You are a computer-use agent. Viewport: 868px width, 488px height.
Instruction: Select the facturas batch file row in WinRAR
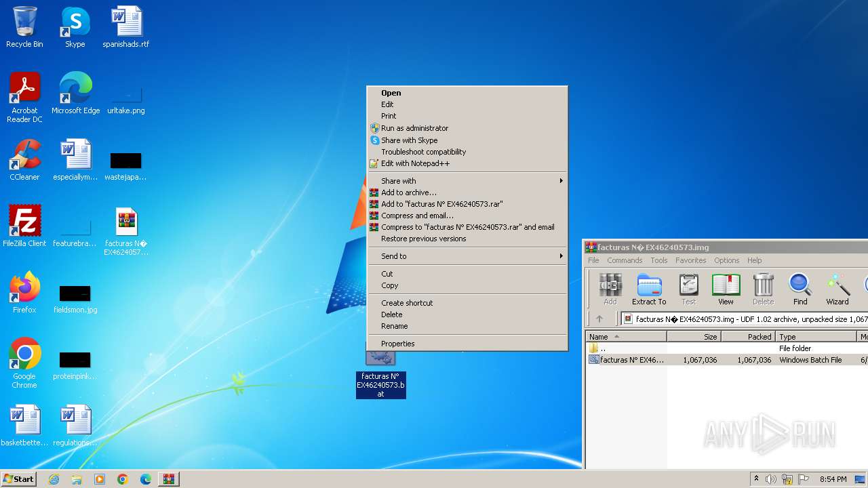click(x=727, y=360)
